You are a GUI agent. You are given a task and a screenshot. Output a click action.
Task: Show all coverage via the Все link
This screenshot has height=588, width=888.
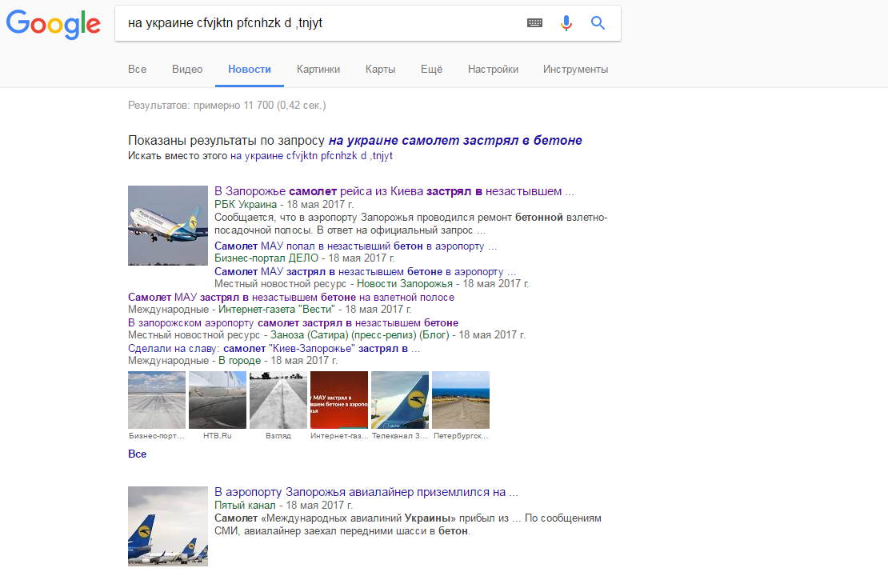(137, 454)
